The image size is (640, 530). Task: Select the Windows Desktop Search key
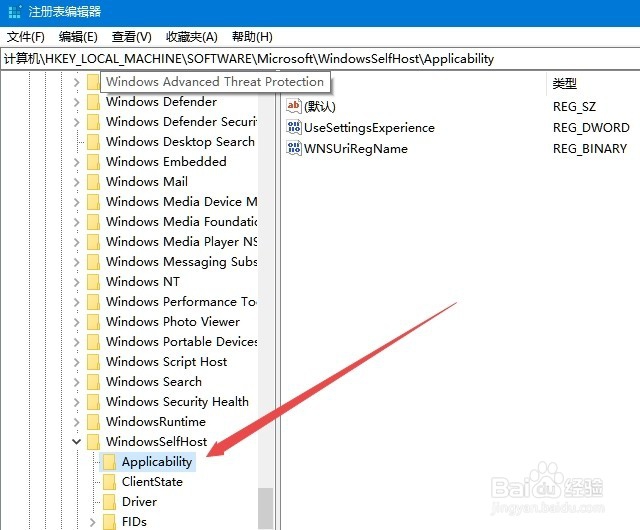pyautogui.click(x=180, y=142)
